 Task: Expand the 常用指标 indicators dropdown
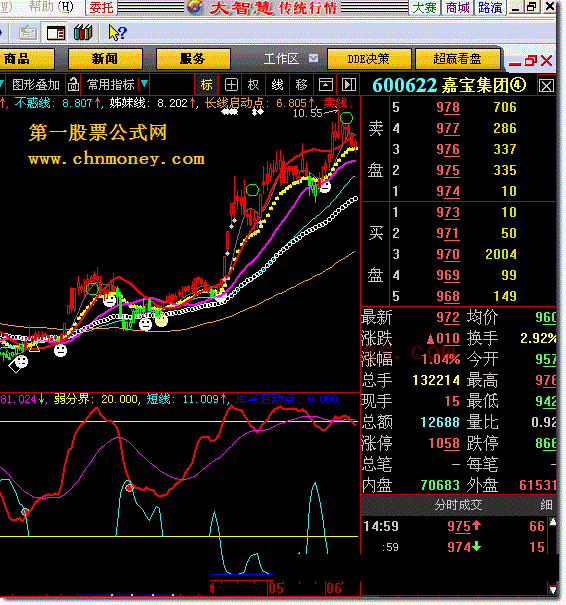pyautogui.click(x=144, y=83)
